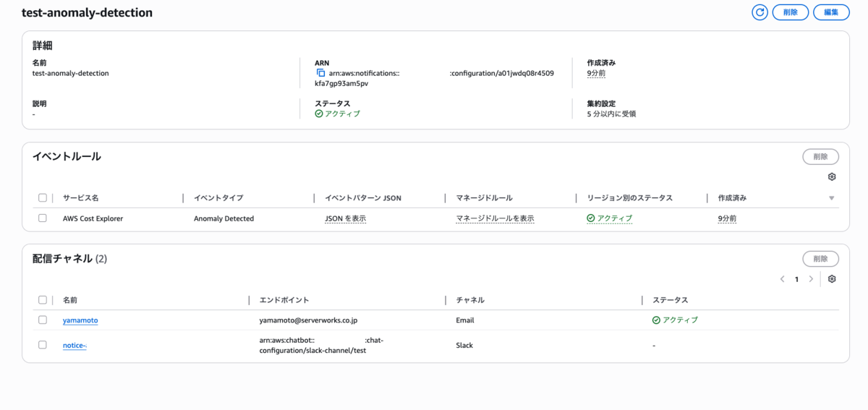The height and width of the screenshot is (410, 868).
Task: Select all event rules checkbox
Action: (x=43, y=197)
